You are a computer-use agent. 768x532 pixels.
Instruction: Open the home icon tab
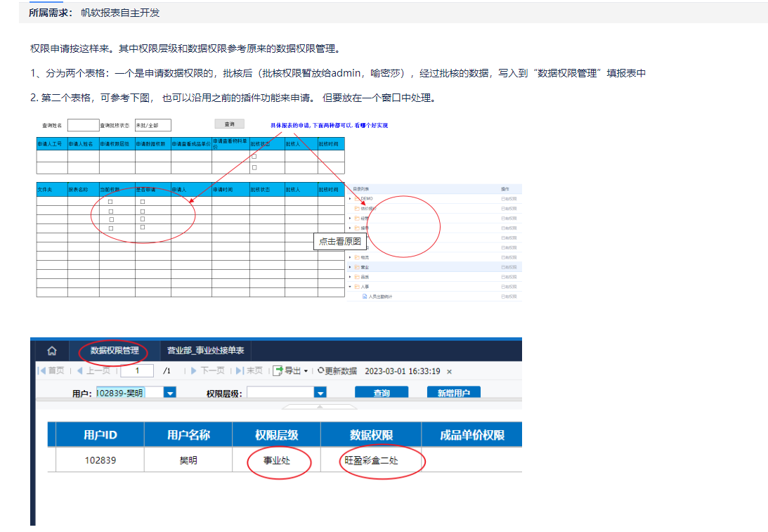pos(51,351)
